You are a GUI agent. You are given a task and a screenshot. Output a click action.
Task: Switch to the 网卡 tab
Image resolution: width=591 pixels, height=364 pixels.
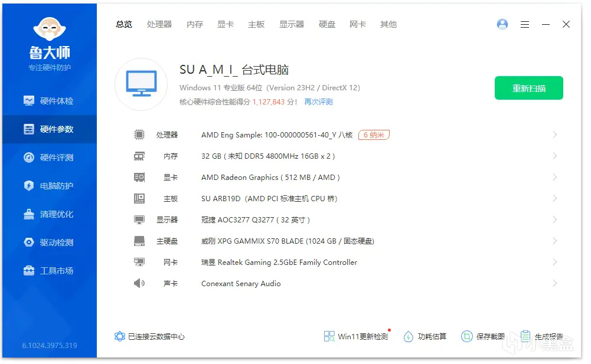[x=358, y=25]
